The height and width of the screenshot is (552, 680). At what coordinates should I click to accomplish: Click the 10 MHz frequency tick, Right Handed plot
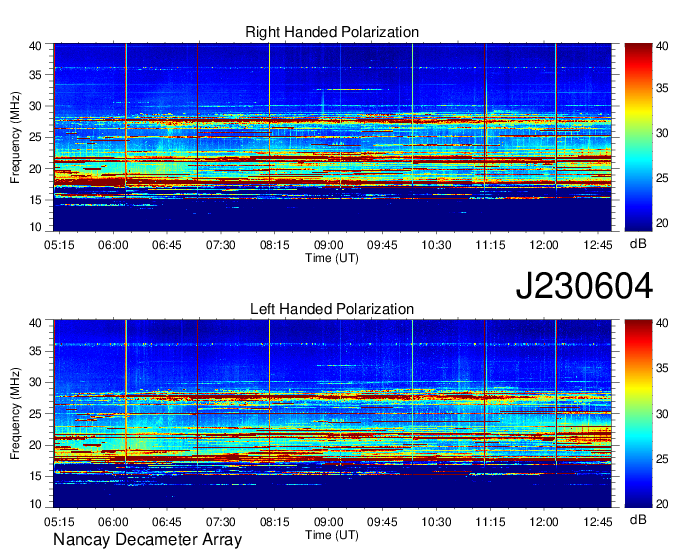(35, 227)
